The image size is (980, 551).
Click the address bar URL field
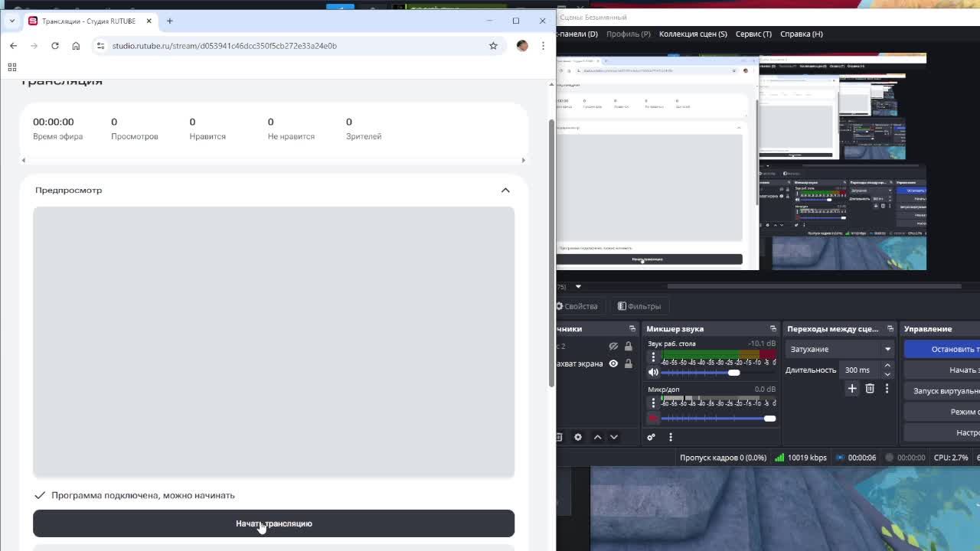299,46
